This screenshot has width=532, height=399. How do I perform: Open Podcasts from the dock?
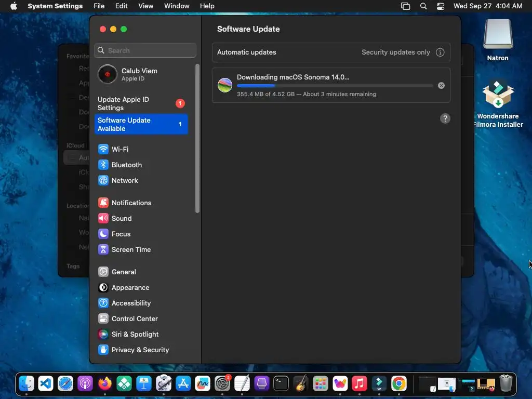(x=85, y=384)
